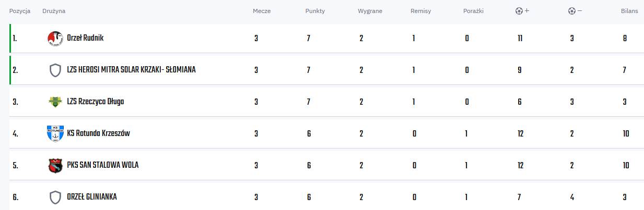Open the LZS Rzeczyca Długa team page
The height and width of the screenshot is (210, 644).
tap(95, 102)
